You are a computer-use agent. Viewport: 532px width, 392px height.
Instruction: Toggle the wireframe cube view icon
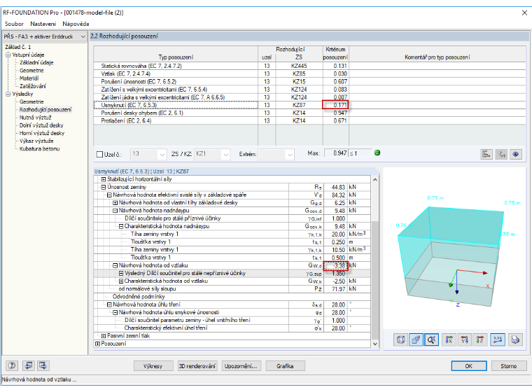tap(400, 339)
